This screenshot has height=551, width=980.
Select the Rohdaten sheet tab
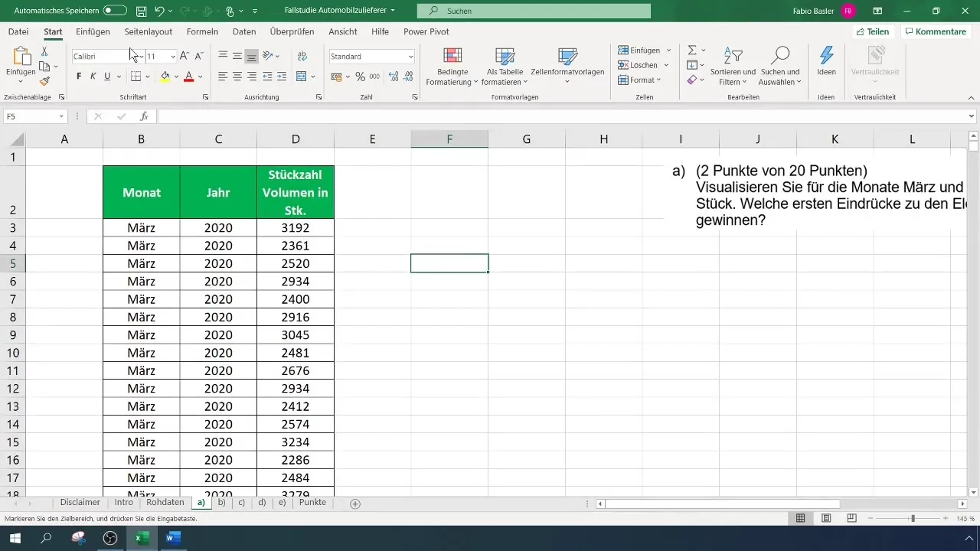[165, 503]
